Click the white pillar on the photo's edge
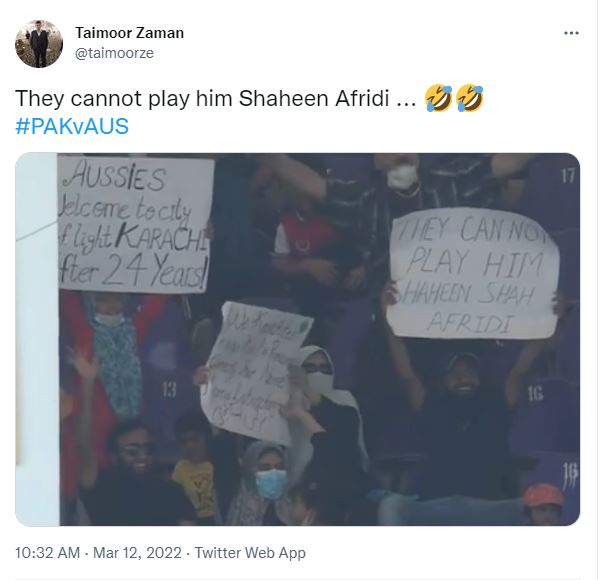The height and width of the screenshot is (580, 601). [37, 339]
